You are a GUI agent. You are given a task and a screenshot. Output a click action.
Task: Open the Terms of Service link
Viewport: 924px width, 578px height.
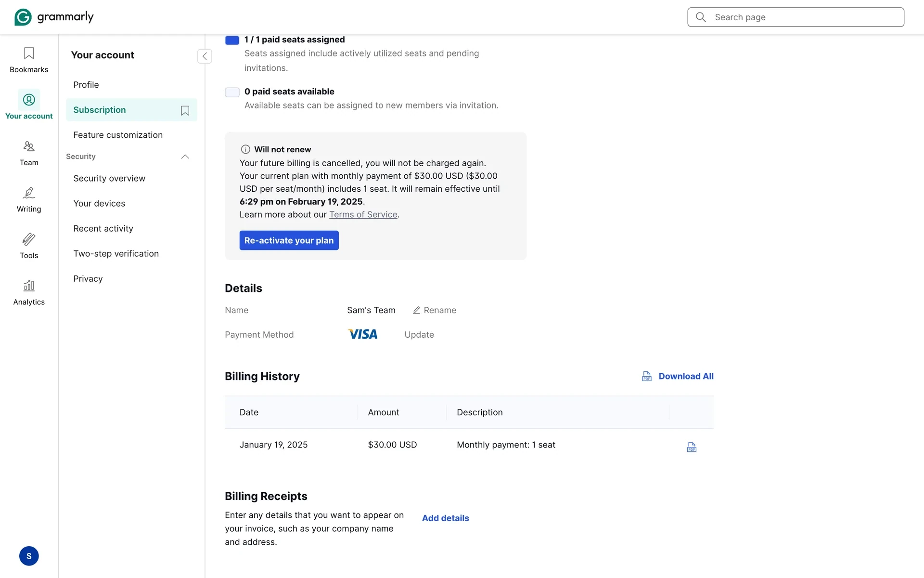pyautogui.click(x=363, y=214)
